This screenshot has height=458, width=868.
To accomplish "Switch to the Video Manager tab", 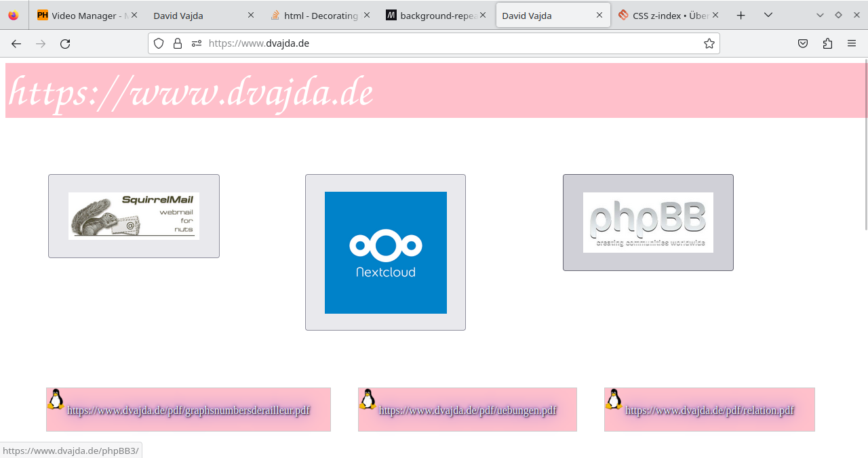I will pos(83,15).
